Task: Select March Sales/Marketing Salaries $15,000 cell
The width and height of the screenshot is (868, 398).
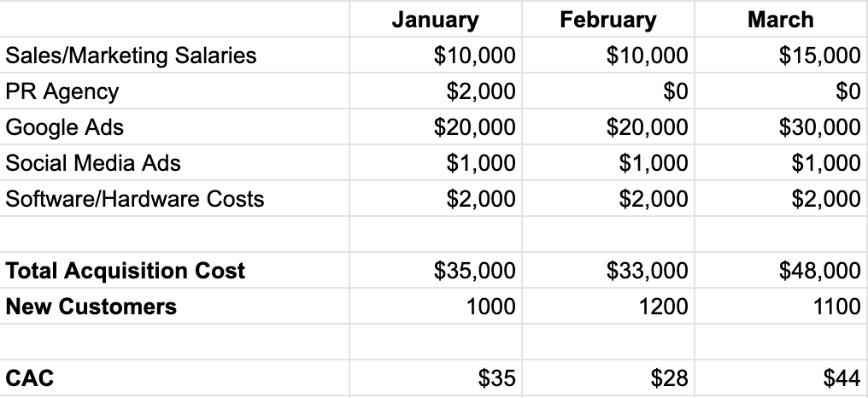Action: click(x=819, y=56)
